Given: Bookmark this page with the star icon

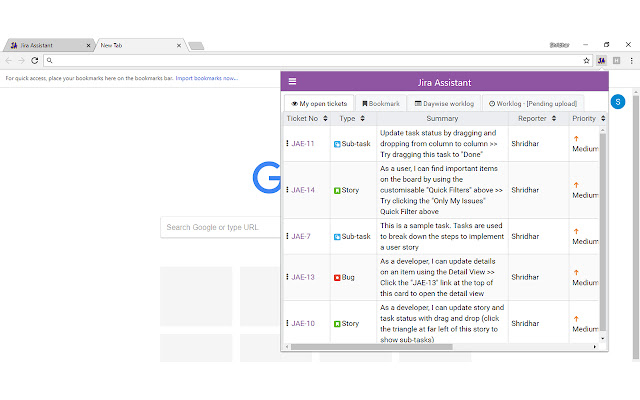Looking at the screenshot, I should (587, 60).
